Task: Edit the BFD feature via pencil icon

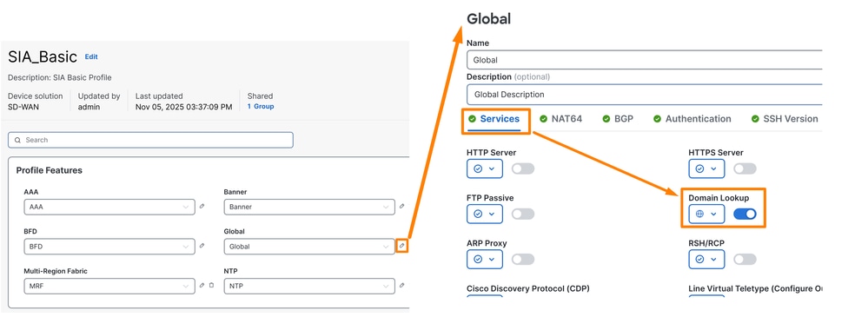Action: click(202, 245)
